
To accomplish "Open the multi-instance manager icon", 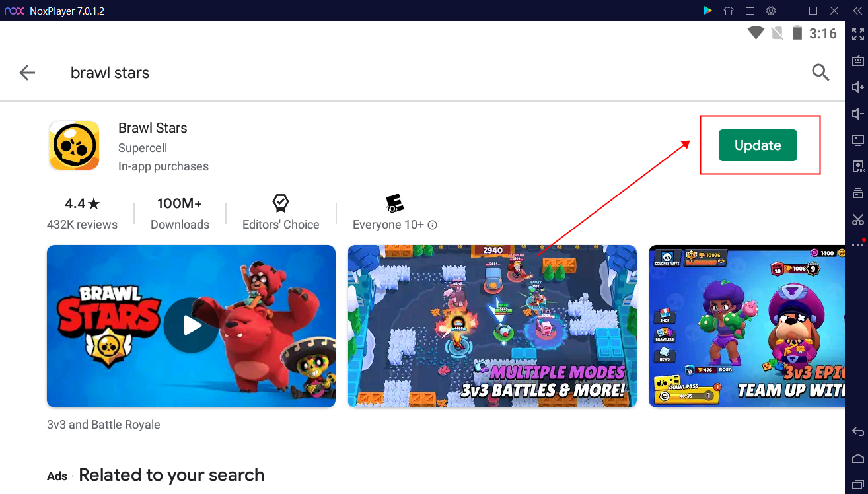I will point(857,193).
